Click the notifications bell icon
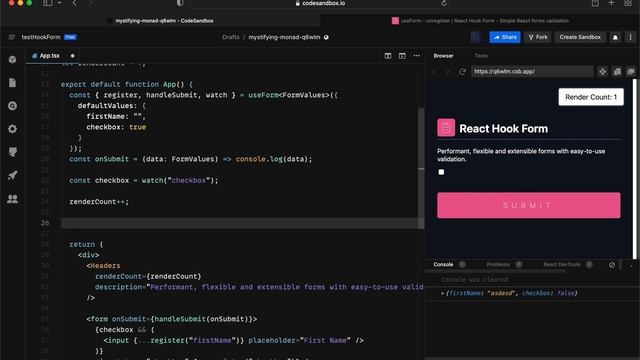 click(x=615, y=37)
